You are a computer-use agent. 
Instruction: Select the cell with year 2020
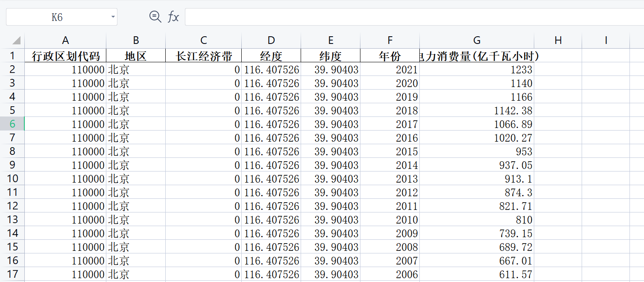(x=390, y=83)
